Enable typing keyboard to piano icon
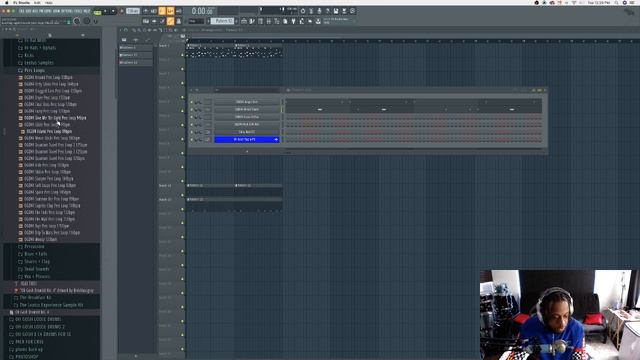Viewport: 640px width, 360px height. pos(146,21)
